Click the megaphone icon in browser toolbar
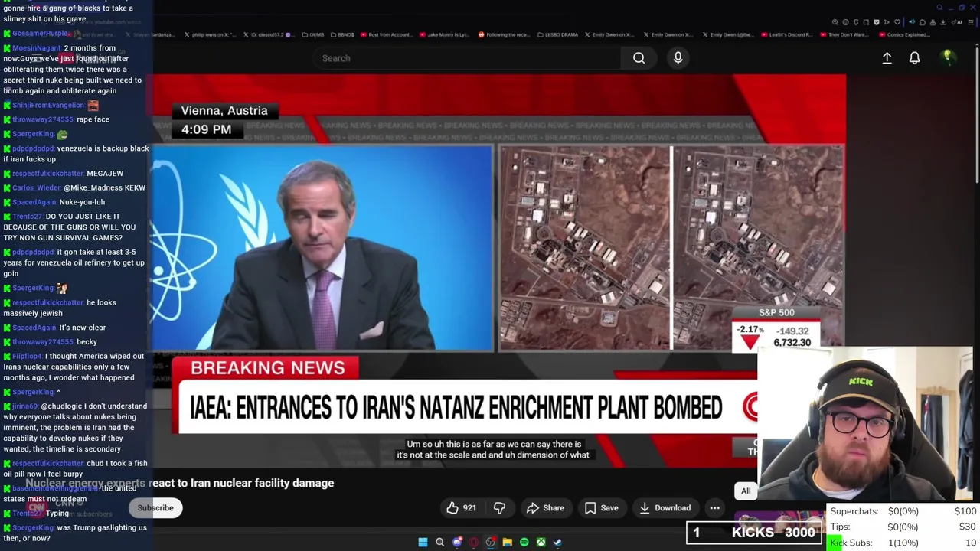The image size is (980, 551). (x=912, y=22)
